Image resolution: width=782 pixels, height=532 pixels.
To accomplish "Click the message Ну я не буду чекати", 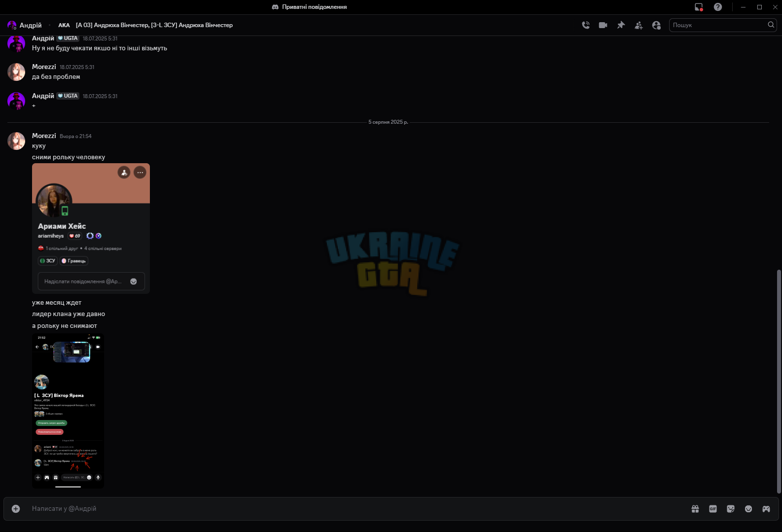I will coord(100,48).
